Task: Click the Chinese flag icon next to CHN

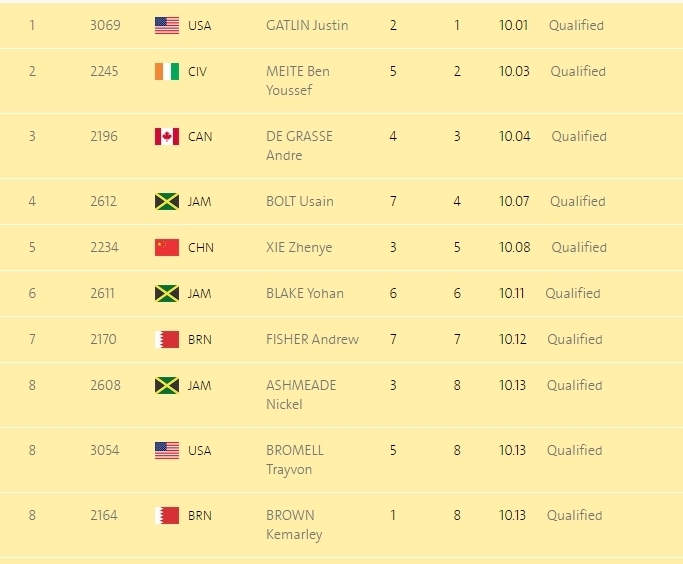Action: pos(167,247)
